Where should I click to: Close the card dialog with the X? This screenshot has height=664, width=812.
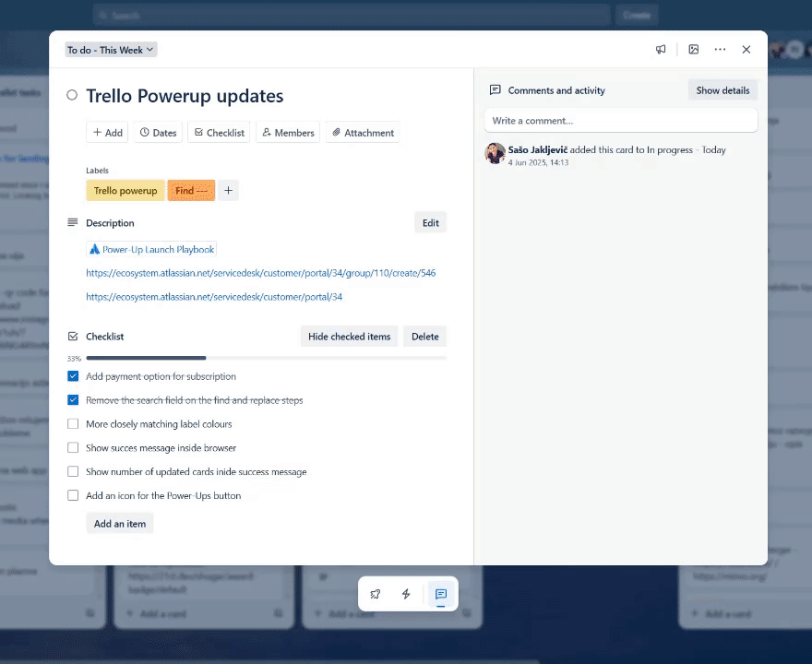pos(746,50)
